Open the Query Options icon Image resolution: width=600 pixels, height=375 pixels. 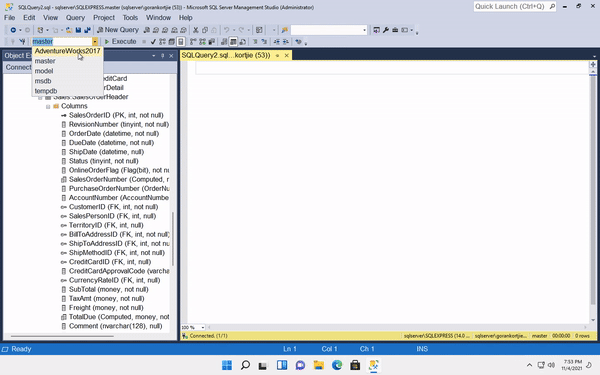point(172,41)
